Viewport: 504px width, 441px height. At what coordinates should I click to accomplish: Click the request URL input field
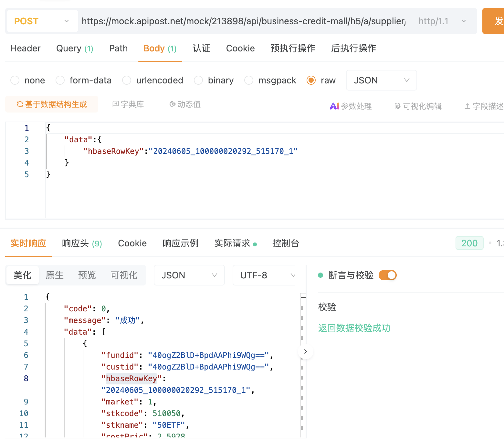(244, 21)
